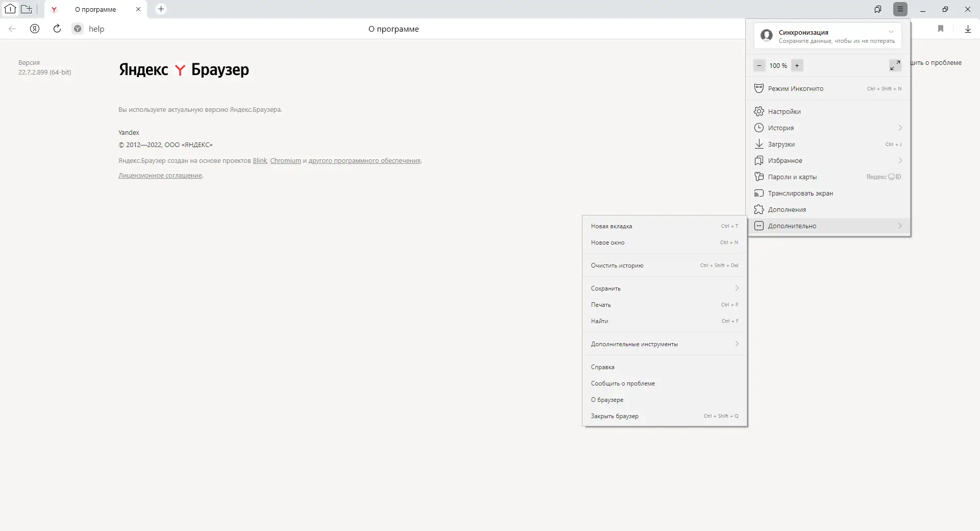Screen dimensions: 980x531
Task: Click the Яндекс Браузер logo heading
Action: [184, 69]
